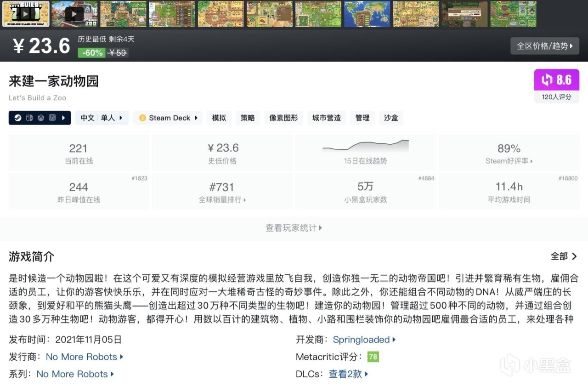Play the trailer video thumbnail
Image resolution: width=588 pixels, height=386 pixels.
(74, 14)
